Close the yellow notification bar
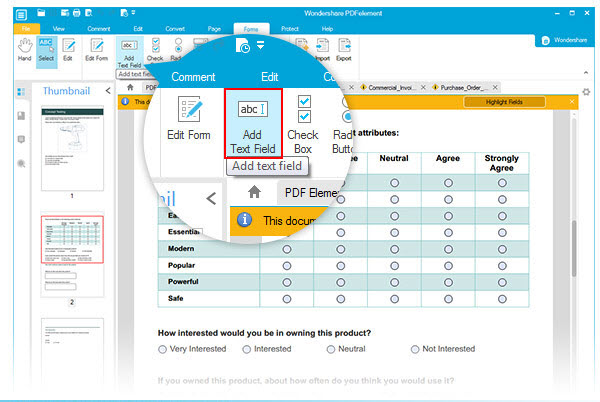This screenshot has width=600, height=402. point(573,102)
